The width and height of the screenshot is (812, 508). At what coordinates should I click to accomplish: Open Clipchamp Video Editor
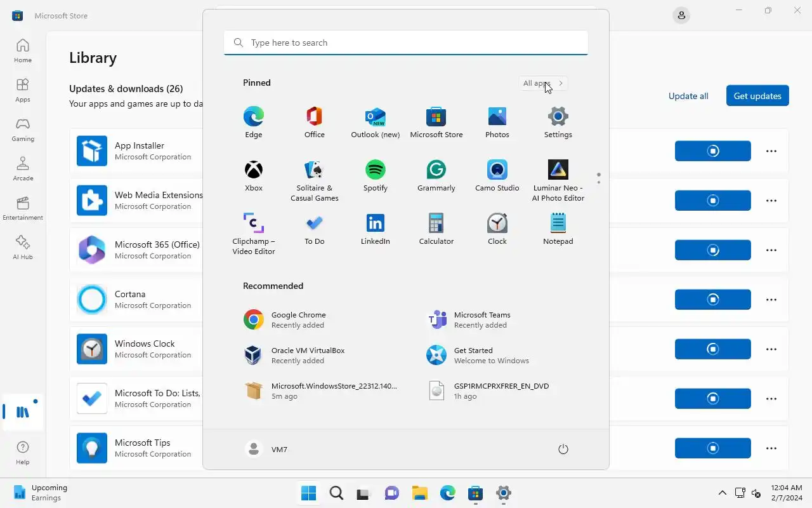[x=254, y=234]
